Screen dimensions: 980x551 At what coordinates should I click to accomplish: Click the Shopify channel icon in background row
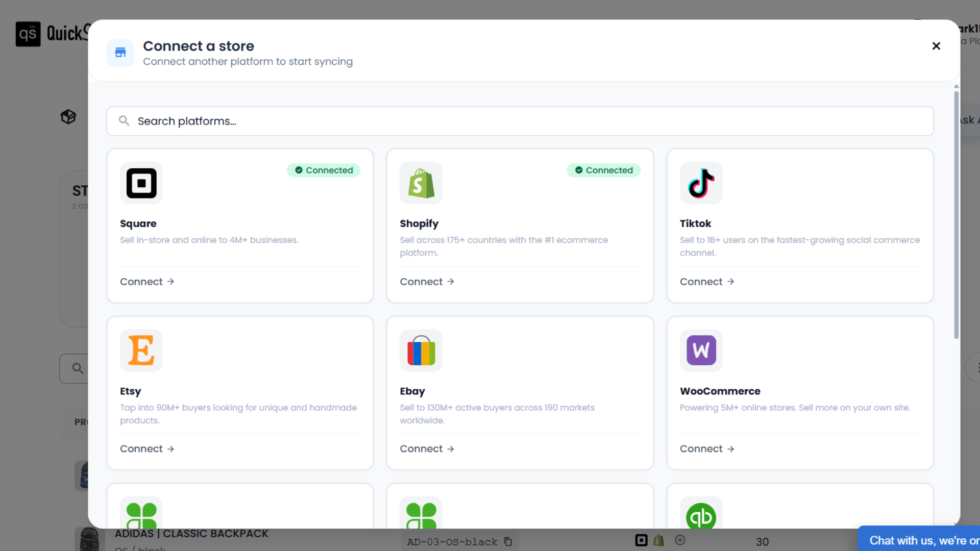point(659,540)
